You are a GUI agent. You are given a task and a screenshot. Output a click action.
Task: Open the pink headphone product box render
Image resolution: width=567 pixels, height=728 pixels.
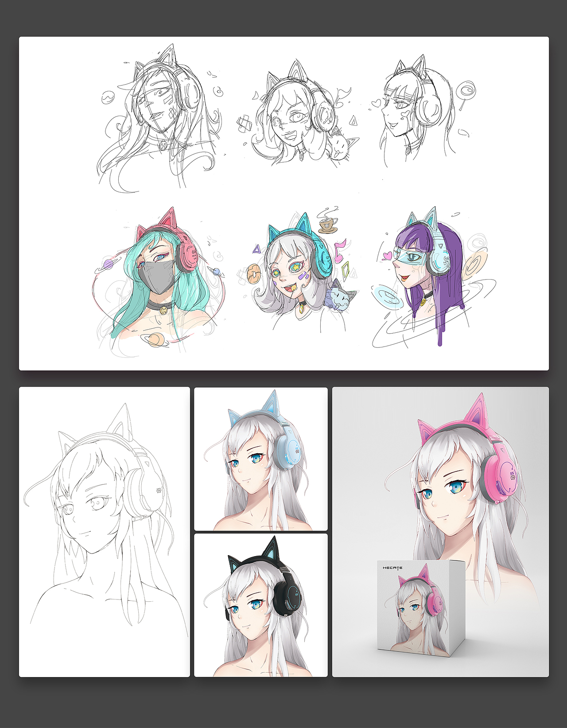click(x=440, y=532)
